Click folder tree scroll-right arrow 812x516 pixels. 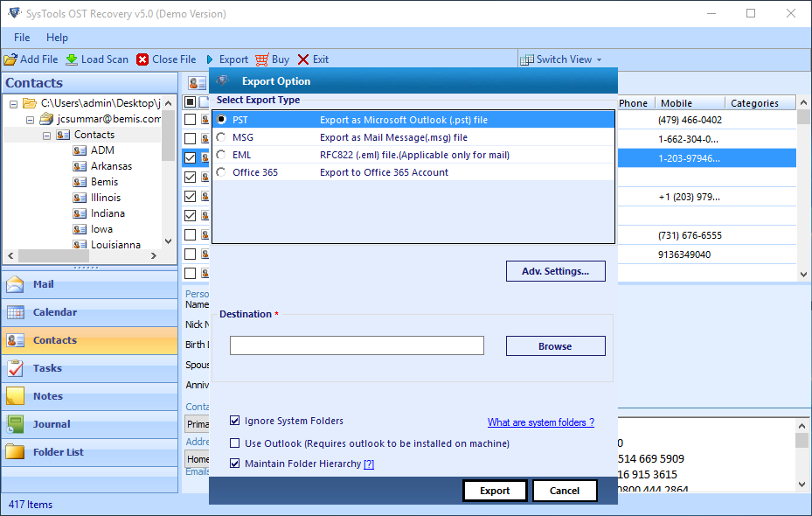click(x=153, y=255)
